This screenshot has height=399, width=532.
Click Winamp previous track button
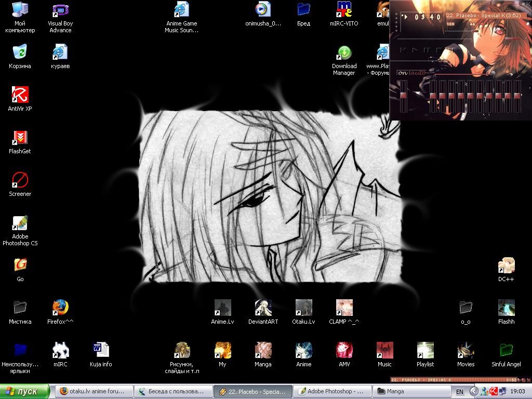pos(403,50)
